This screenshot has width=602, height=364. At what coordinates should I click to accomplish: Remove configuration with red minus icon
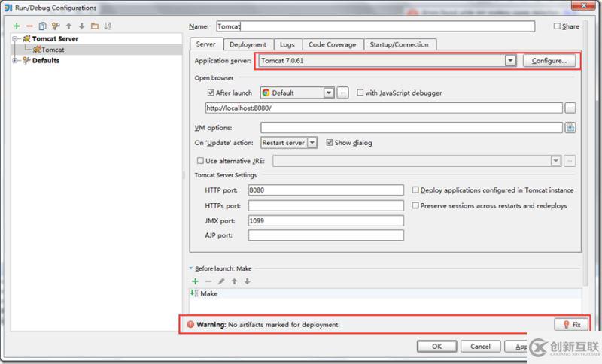[x=29, y=26]
